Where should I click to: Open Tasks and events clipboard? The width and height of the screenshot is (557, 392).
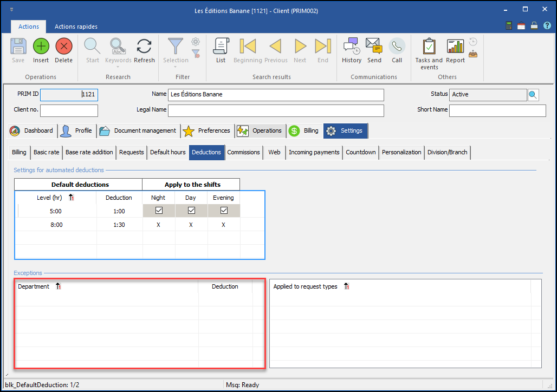(429, 47)
